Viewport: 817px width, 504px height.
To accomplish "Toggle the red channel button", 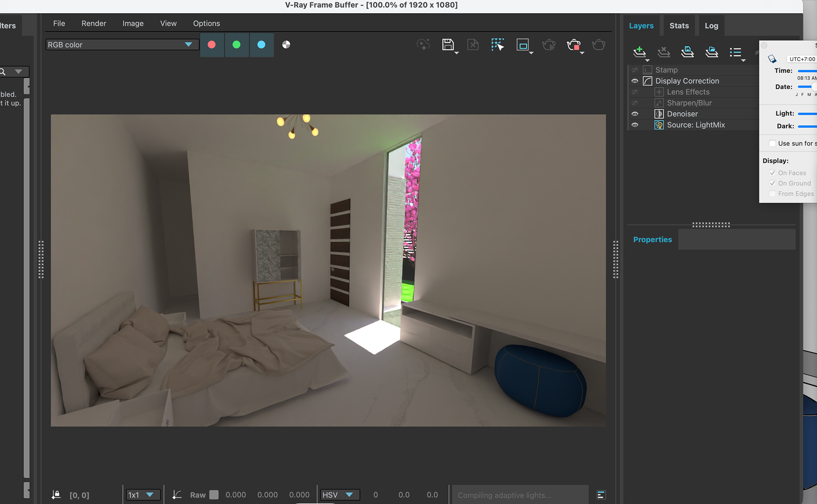I will coord(211,45).
